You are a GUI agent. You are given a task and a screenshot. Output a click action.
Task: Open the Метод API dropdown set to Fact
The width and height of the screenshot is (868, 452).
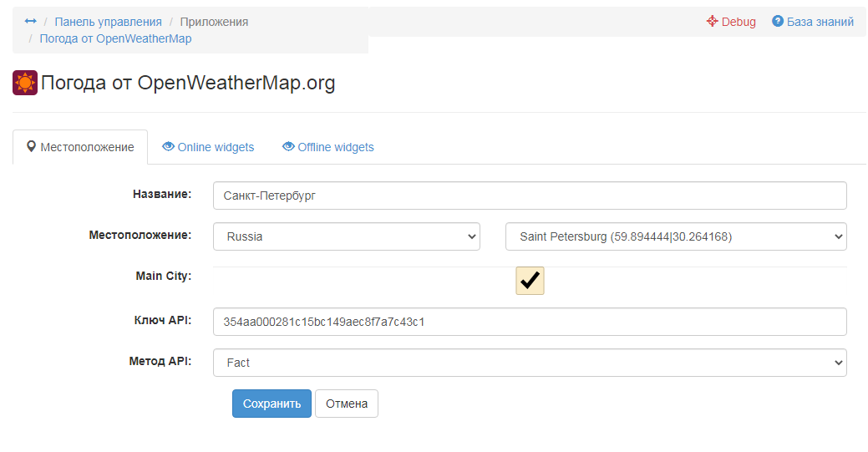(530, 363)
